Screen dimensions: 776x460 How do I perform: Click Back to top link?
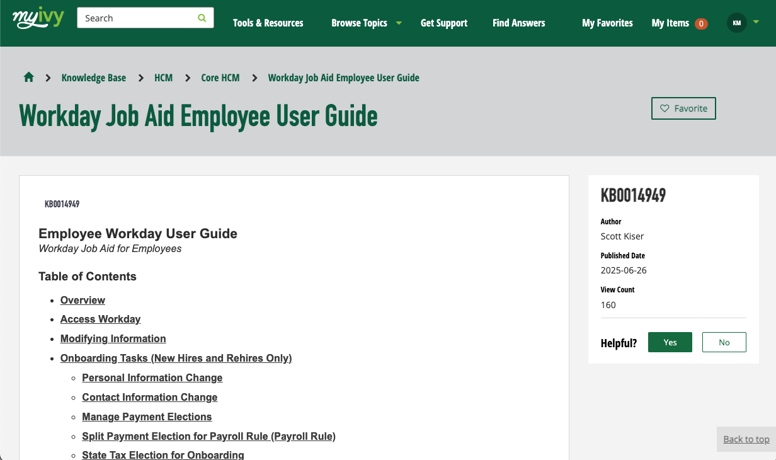pos(746,439)
